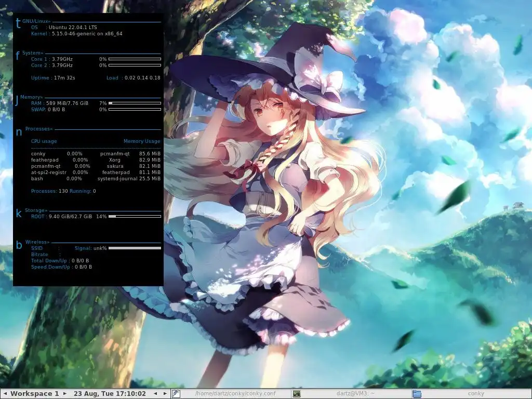Click the GNU/Linux section glyph in conky
The width and height of the screenshot is (532, 399).
click(18, 24)
